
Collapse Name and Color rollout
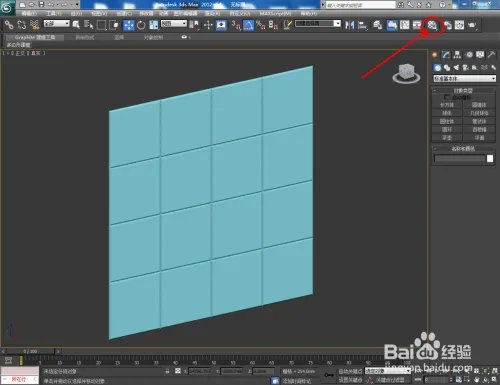(x=464, y=149)
